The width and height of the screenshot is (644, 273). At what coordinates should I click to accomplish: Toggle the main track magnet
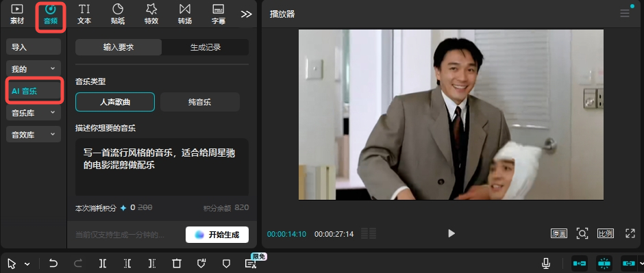pos(580,263)
